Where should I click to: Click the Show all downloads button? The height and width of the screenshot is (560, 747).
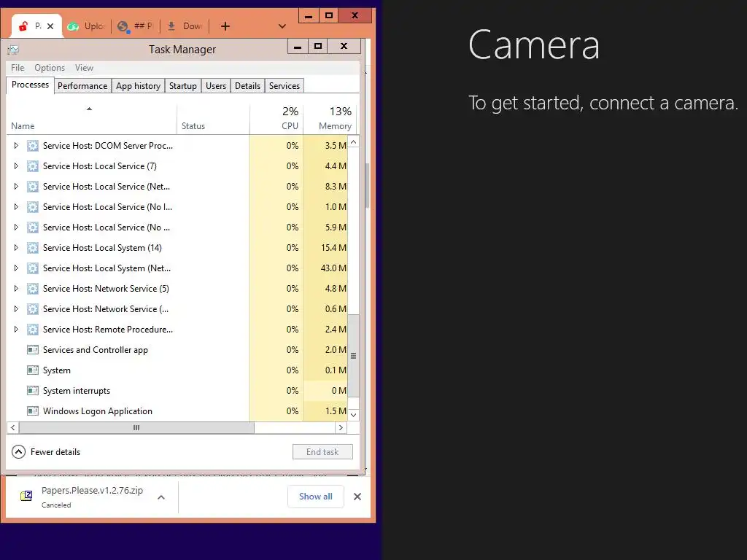316,497
